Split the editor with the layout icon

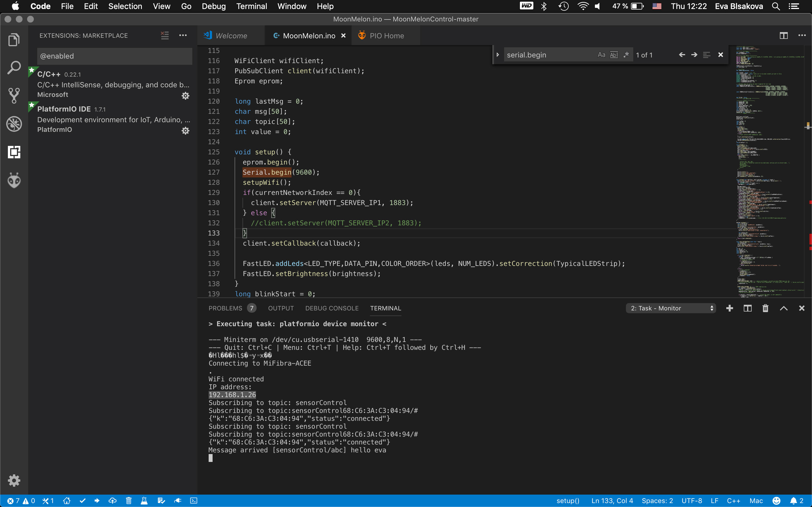point(784,35)
